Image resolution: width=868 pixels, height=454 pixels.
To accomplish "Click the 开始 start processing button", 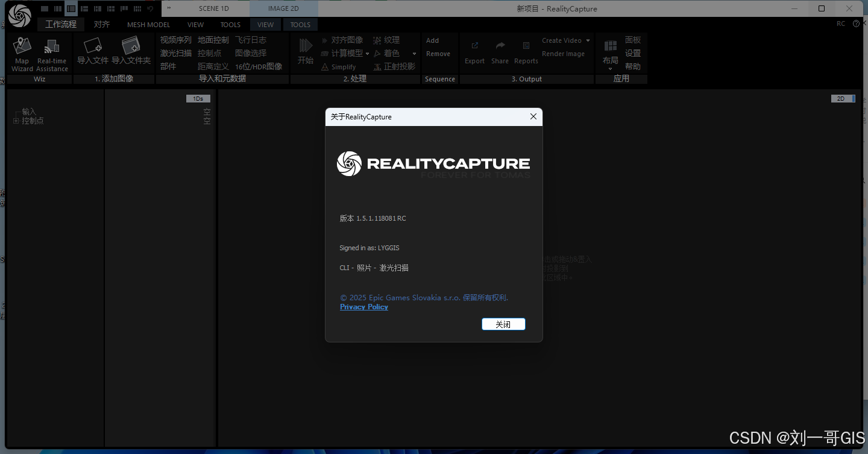I will tap(306, 51).
